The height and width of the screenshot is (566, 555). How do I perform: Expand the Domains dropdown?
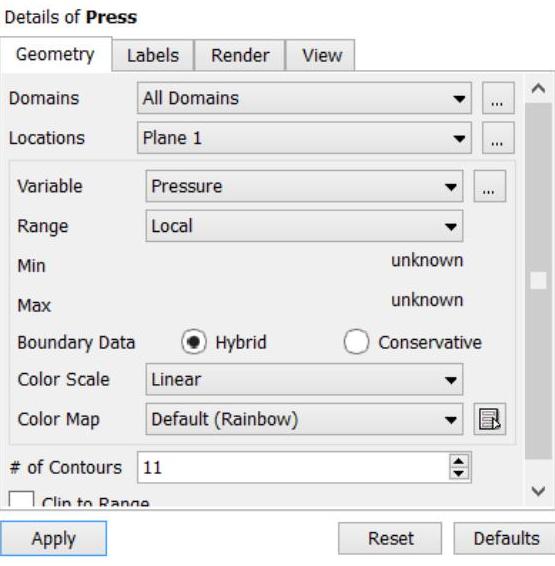pyautogui.click(x=304, y=98)
